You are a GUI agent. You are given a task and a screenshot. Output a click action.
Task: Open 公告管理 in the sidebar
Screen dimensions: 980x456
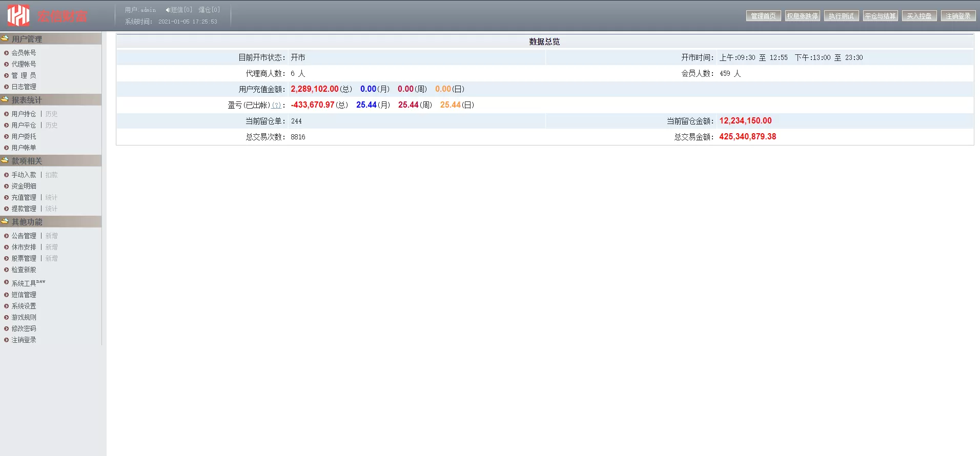point(24,236)
